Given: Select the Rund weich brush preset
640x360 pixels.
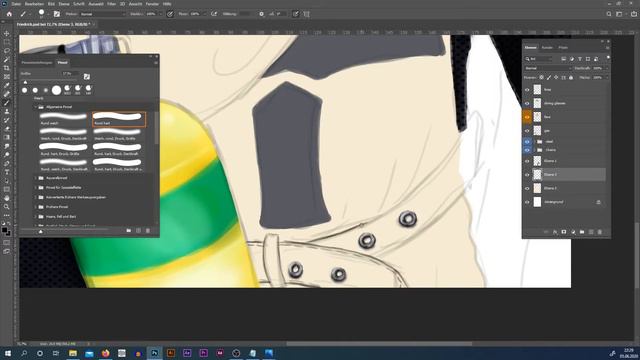Looking at the screenshot, I should coord(63,119).
